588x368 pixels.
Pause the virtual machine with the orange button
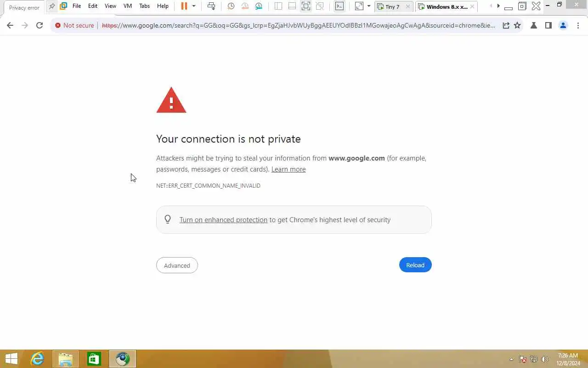click(184, 6)
